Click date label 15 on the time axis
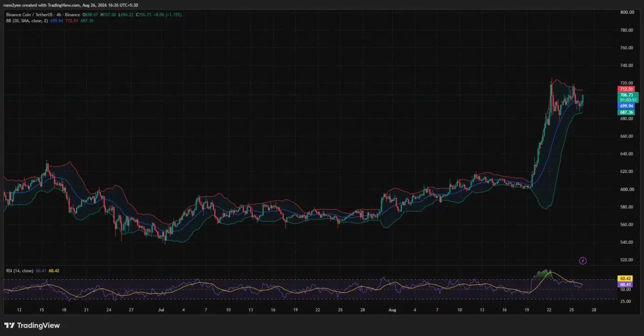 [42, 309]
